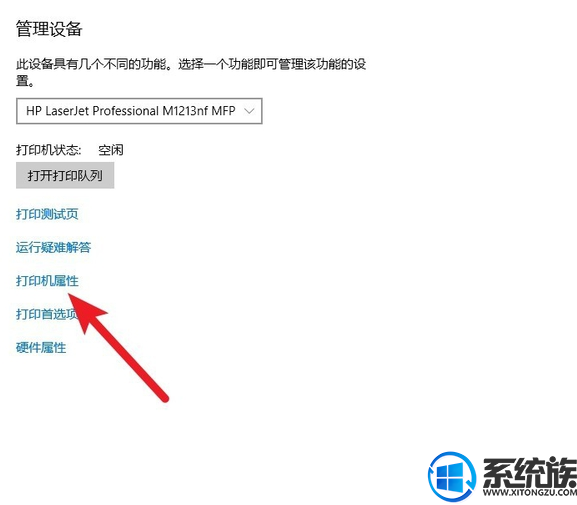Click the WWW.XITONGZU.COM watermark URL

(x=530, y=493)
